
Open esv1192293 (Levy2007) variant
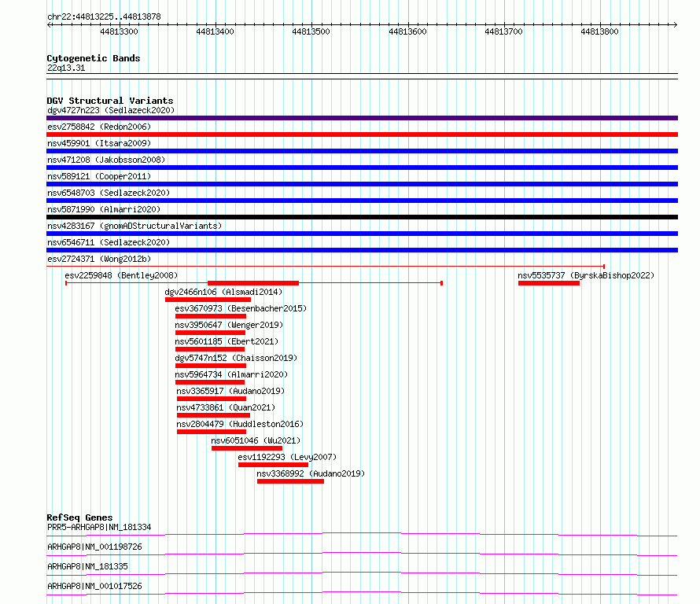[287, 457]
